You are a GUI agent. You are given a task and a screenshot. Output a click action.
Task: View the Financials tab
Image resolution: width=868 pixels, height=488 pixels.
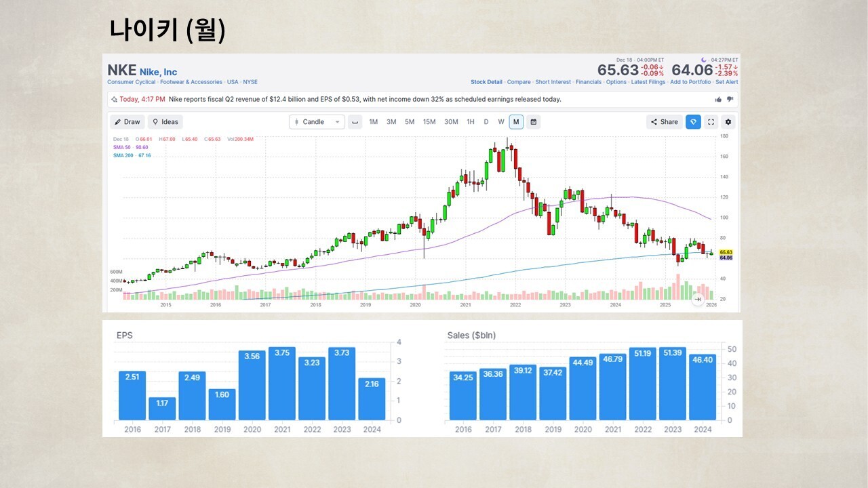pos(589,82)
